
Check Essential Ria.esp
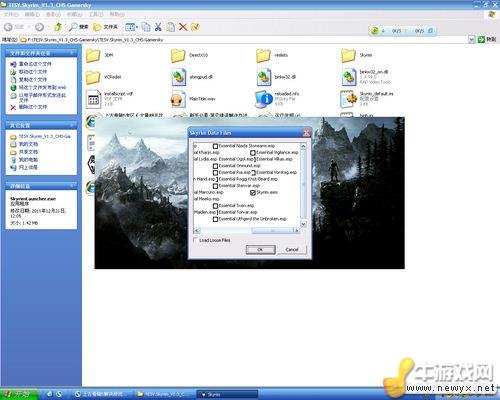(215, 172)
